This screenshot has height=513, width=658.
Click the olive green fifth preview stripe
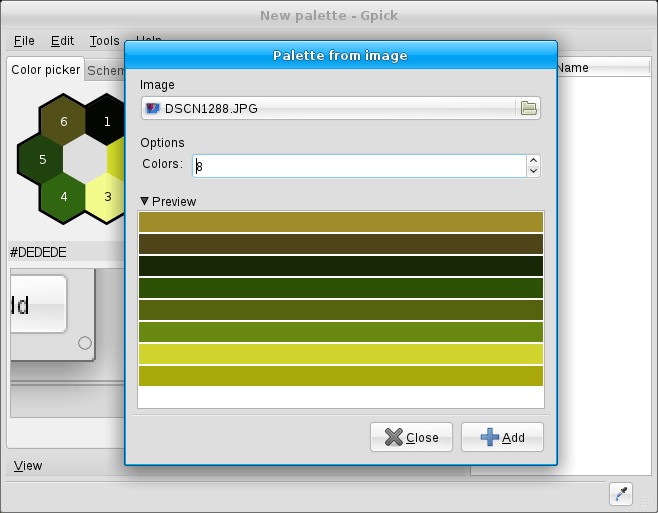(341, 310)
